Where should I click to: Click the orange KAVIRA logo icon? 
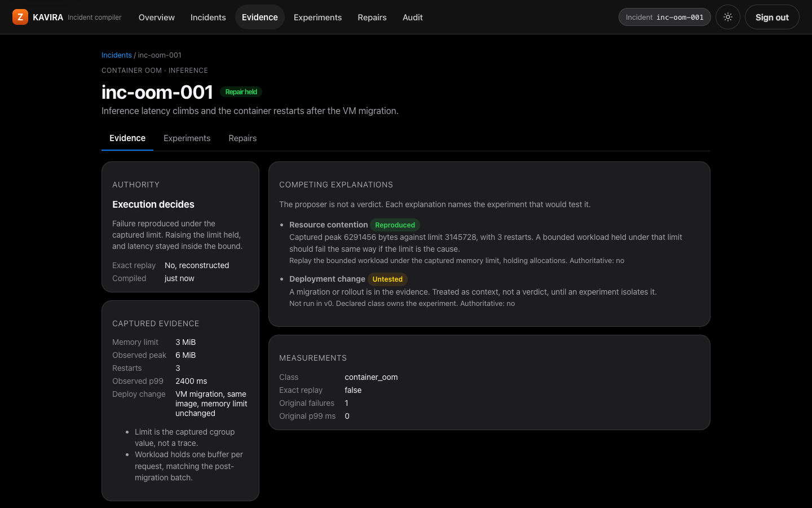pyautogui.click(x=20, y=17)
